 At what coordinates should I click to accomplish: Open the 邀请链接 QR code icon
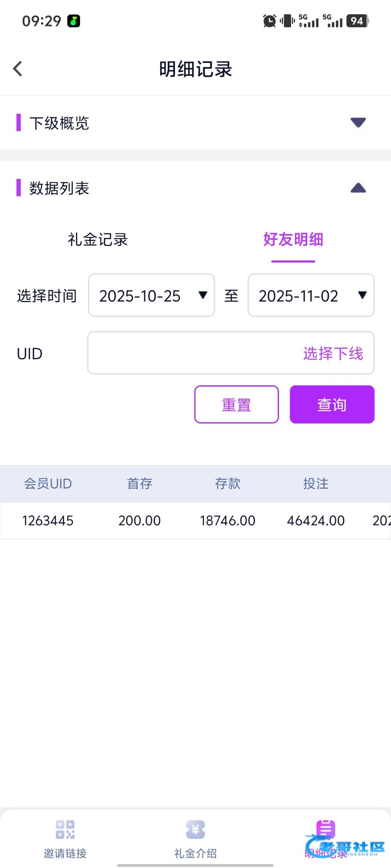click(65, 829)
